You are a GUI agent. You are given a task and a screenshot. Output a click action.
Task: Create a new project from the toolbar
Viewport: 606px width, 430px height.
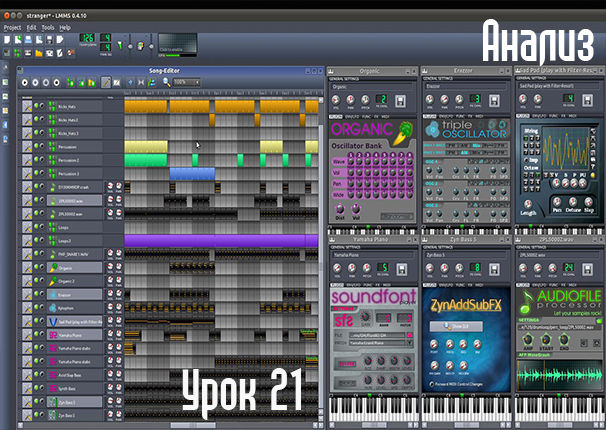[x=7, y=39]
